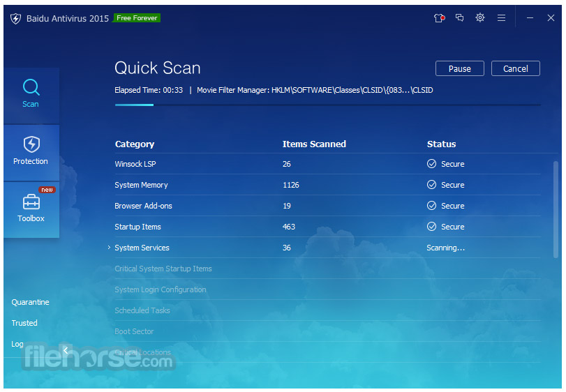This screenshot has height=392, width=566.
Task: Switch to the Protection shield tab
Action: (31, 153)
